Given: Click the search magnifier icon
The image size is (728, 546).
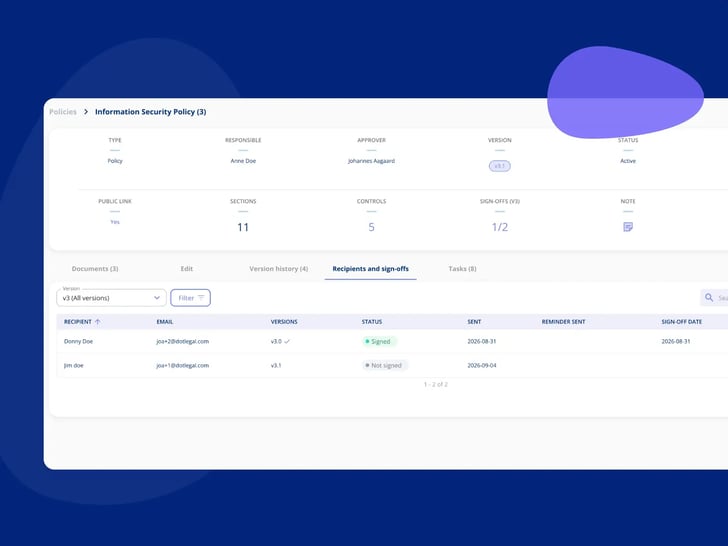Looking at the screenshot, I should [709, 298].
